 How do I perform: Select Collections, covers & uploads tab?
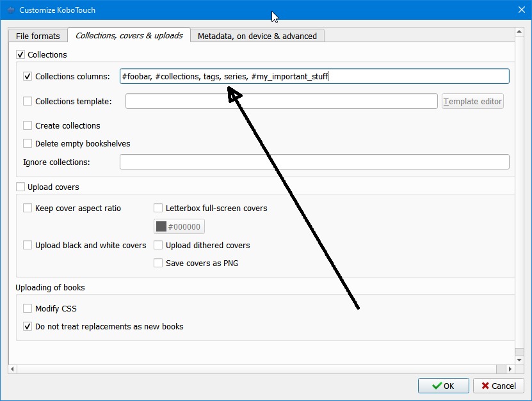[x=129, y=35]
